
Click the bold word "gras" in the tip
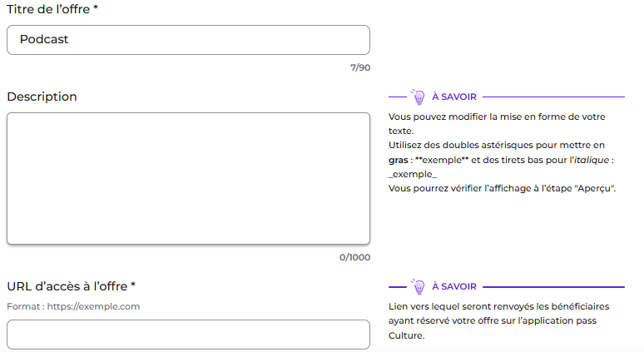pyautogui.click(x=398, y=160)
